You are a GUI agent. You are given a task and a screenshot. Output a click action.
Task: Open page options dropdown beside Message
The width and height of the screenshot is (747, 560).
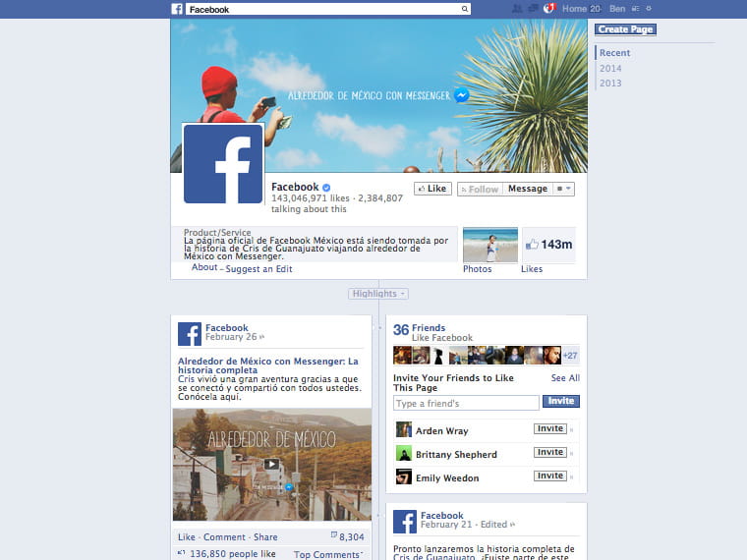click(x=564, y=189)
